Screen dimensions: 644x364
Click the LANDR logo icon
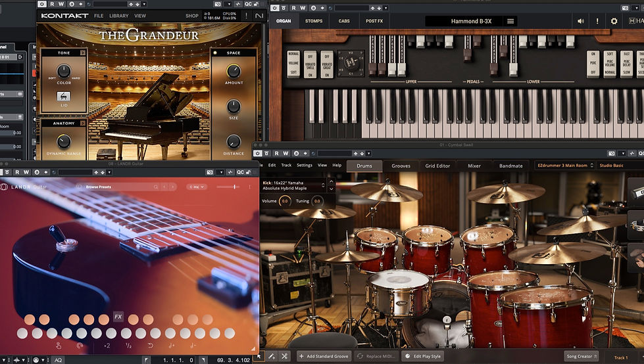[4, 187]
